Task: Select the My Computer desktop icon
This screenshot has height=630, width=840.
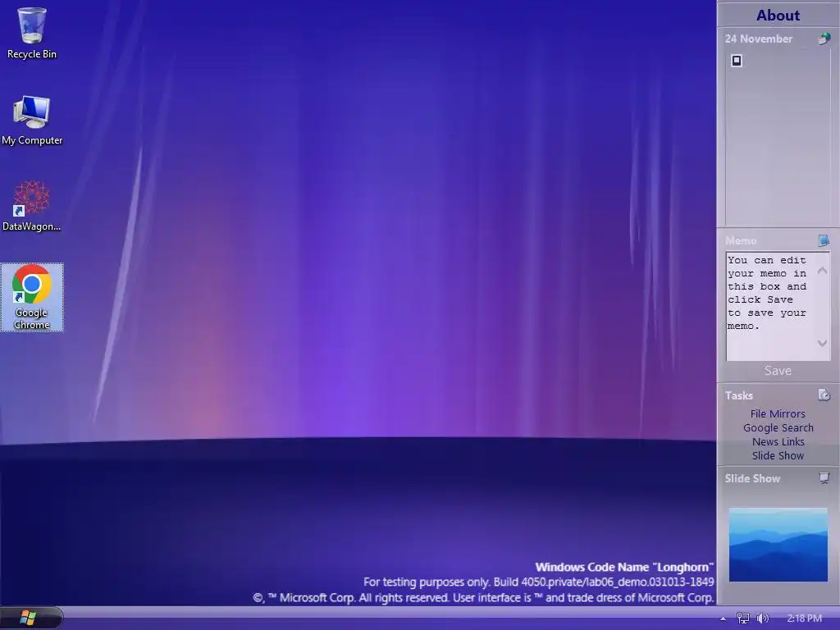Action: pos(32,120)
